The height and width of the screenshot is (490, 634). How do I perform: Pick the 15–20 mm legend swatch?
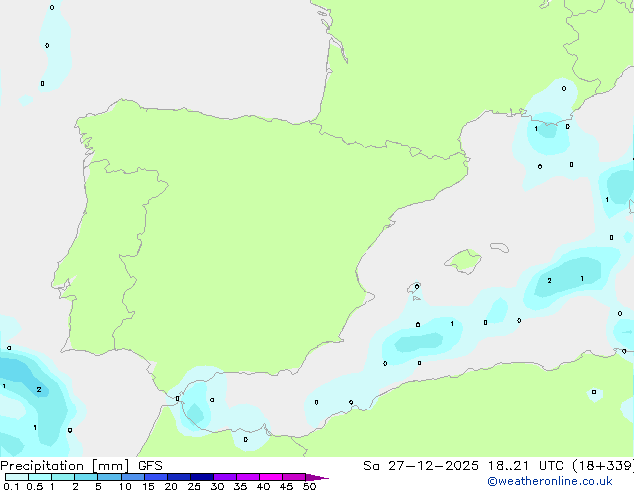(x=156, y=477)
